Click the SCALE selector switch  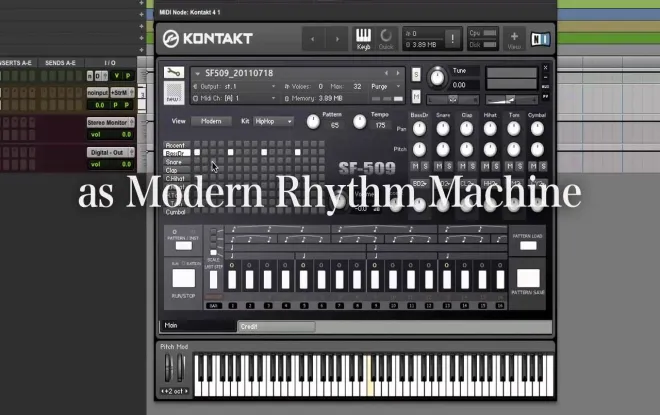pyautogui.click(x=213, y=242)
